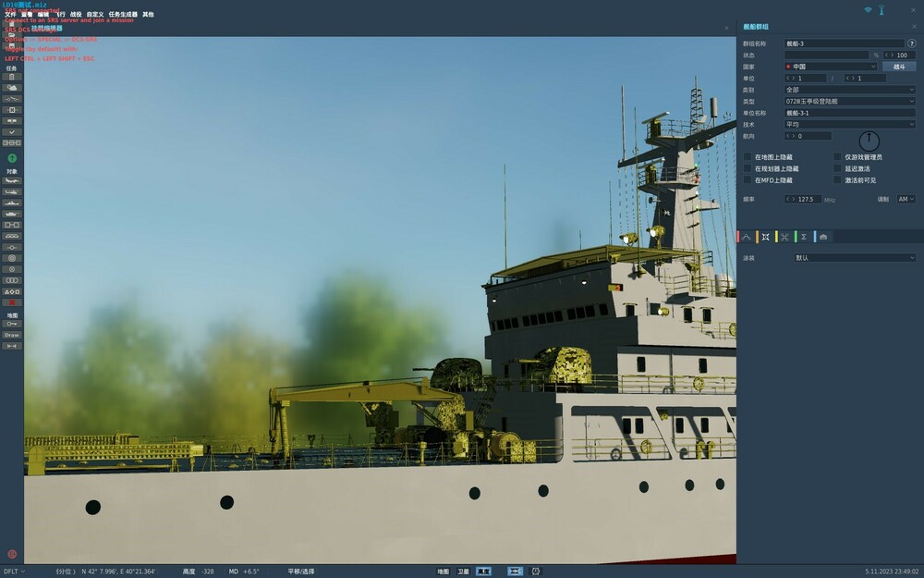924x578 pixels.
Task: Enable 在MFD上隐藏 checkbox
Action: tap(748, 180)
